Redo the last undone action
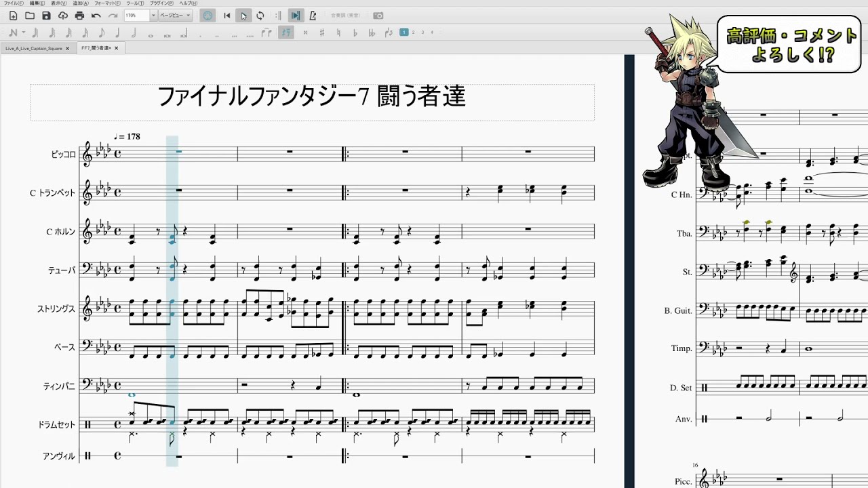 (x=113, y=16)
